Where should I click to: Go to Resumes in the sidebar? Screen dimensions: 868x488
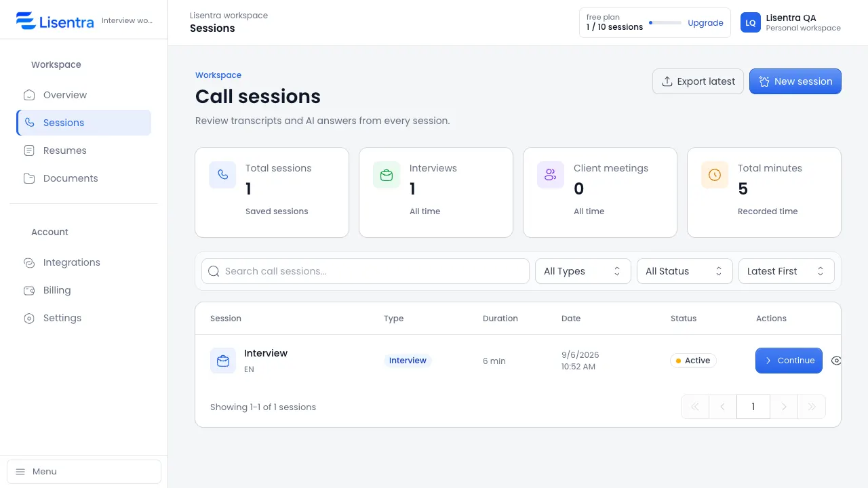[84, 150]
